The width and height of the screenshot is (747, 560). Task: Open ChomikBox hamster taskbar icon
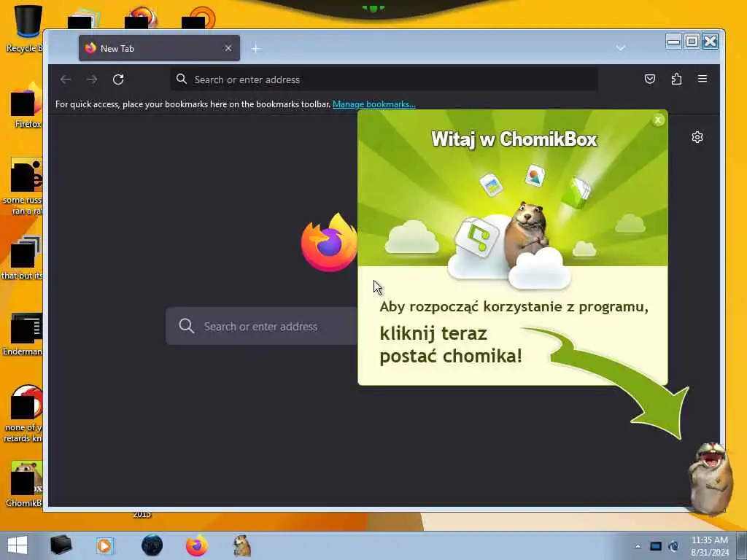[241, 545]
